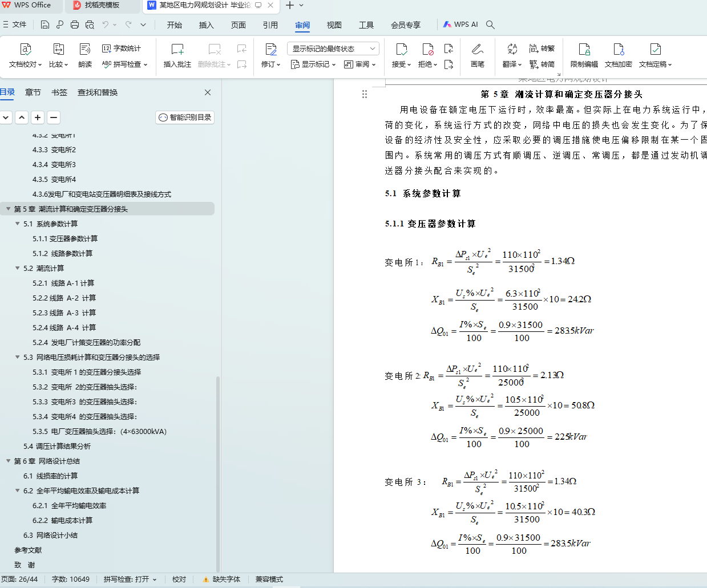Image resolution: width=707 pixels, height=588 pixels.
Task: Open the 会员专享 ribbon tab
Action: click(x=406, y=25)
